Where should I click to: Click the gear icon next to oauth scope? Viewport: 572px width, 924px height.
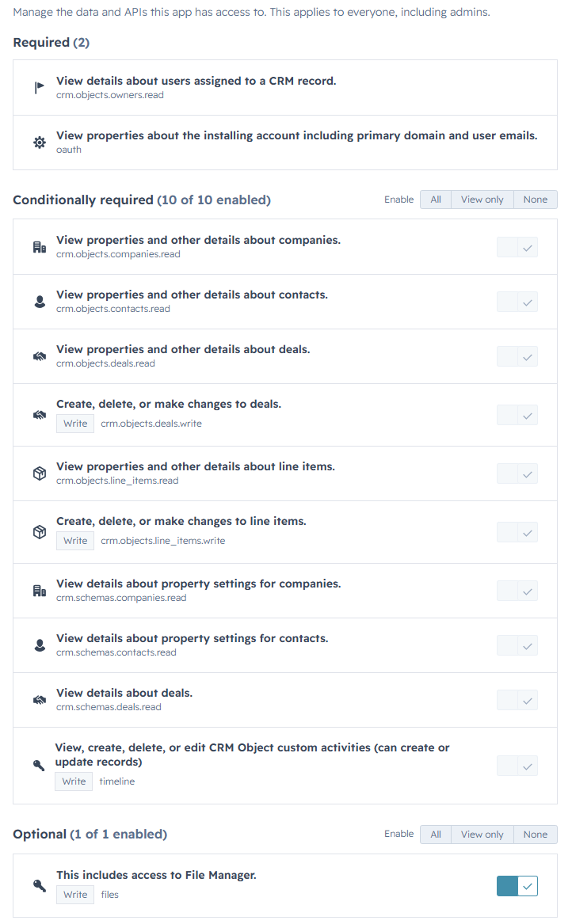pyautogui.click(x=40, y=143)
